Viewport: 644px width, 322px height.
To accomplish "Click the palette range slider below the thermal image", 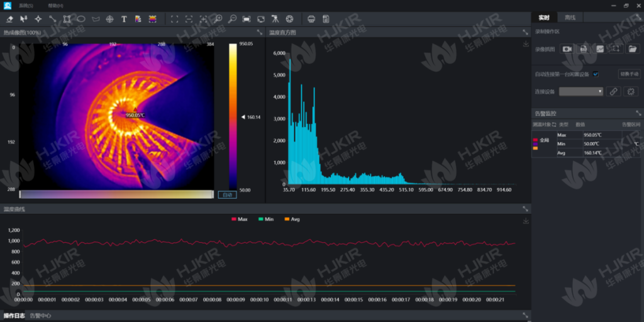I will point(116,194).
